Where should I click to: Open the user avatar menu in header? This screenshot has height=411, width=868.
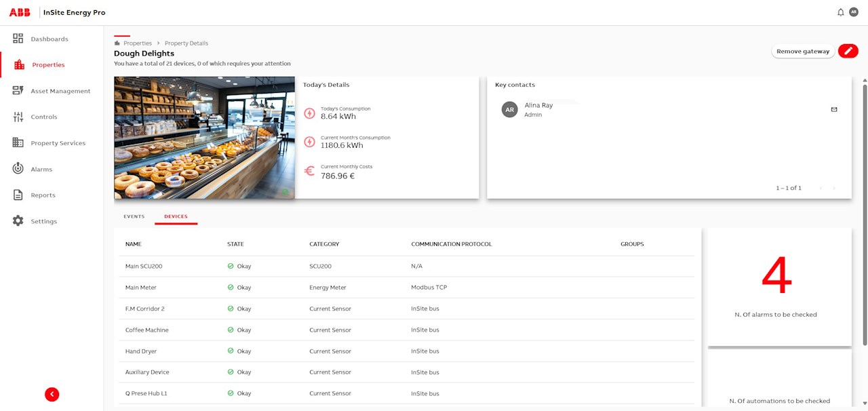(x=854, y=12)
